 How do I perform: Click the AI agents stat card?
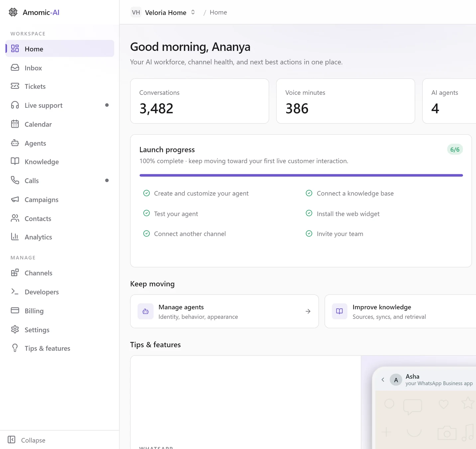click(x=449, y=101)
